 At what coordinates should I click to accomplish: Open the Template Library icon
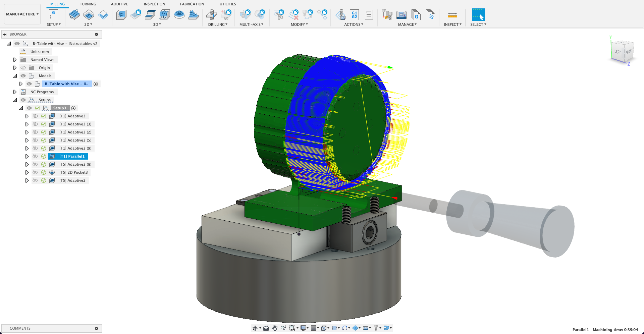[430, 15]
